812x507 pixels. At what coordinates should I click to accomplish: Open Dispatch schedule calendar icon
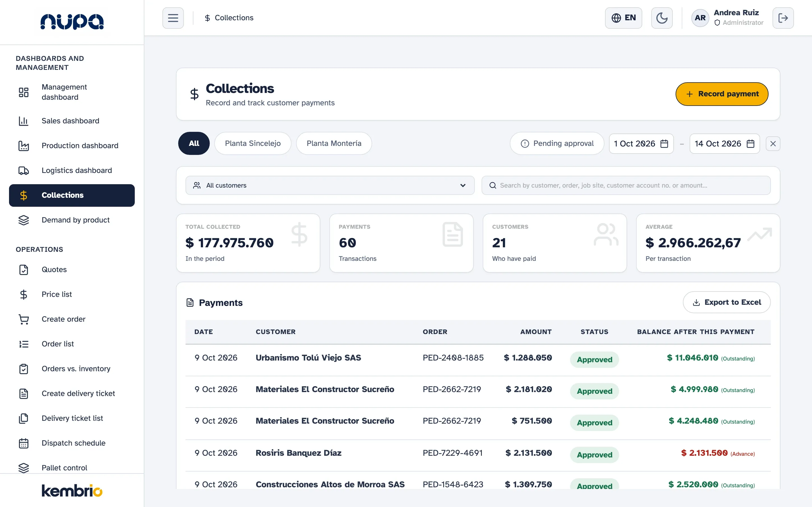pyautogui.click(x=23, y=443)
